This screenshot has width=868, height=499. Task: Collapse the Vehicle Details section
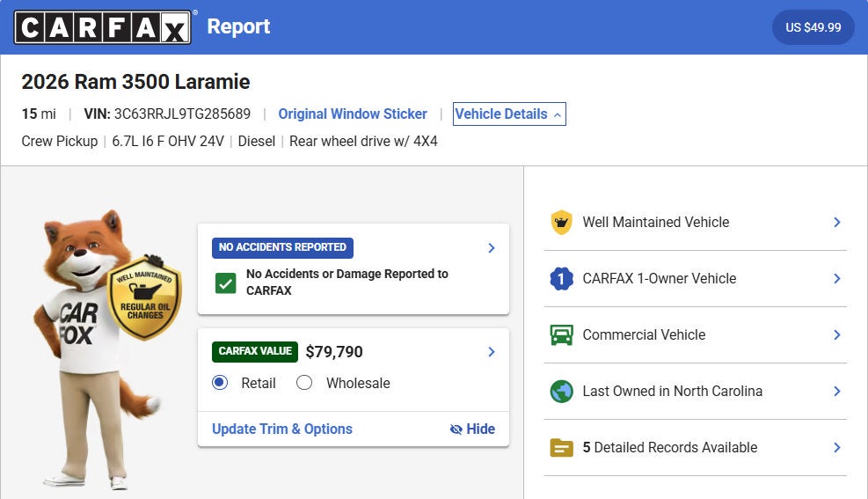click(x=509, y=114)
